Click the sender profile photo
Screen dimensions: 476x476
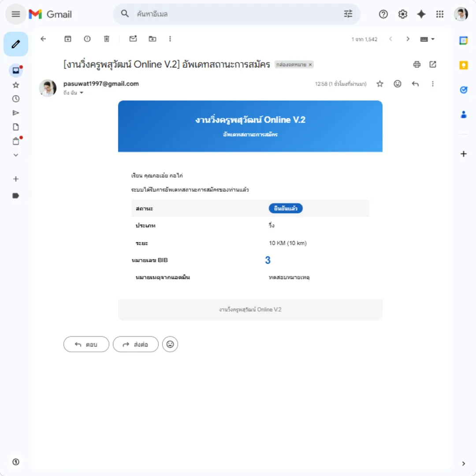pyautogui.click(x=48, y=88)
